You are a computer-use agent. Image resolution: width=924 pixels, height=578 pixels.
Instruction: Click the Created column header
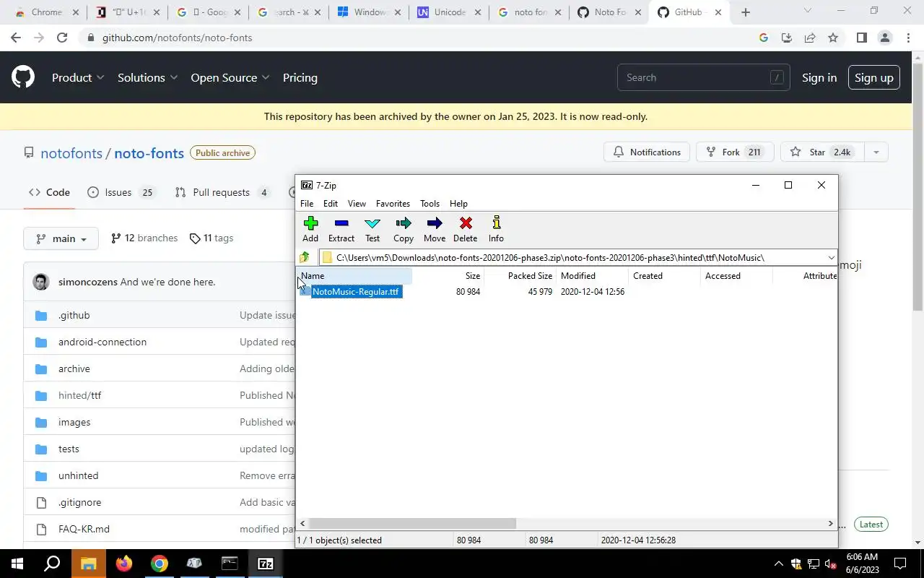[x=664, y=276]
